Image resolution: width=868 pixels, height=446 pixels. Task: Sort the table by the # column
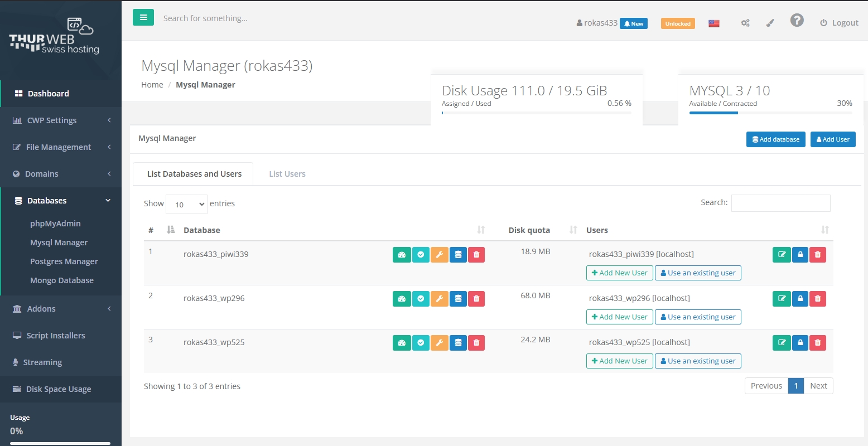161,230
